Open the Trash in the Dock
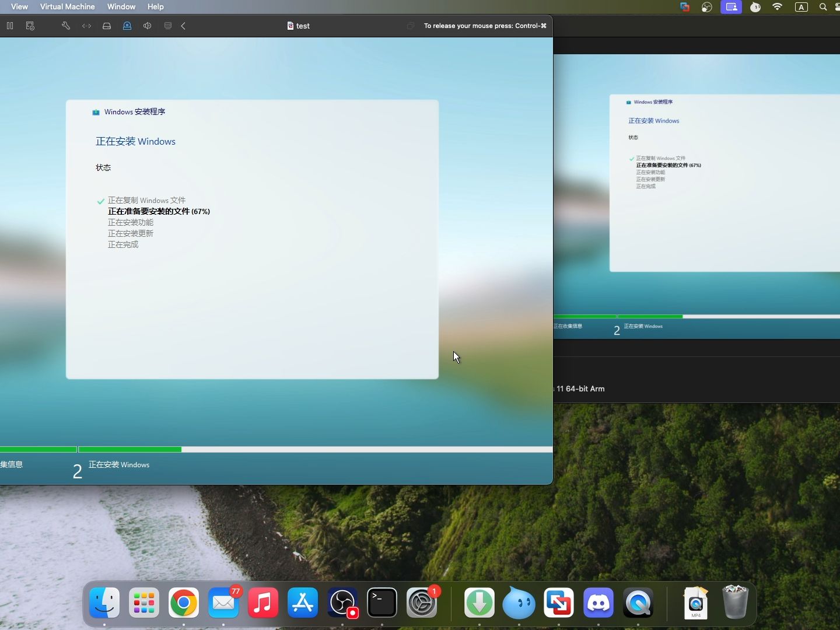This screenshot has width=840, height=630. (735, 603)
